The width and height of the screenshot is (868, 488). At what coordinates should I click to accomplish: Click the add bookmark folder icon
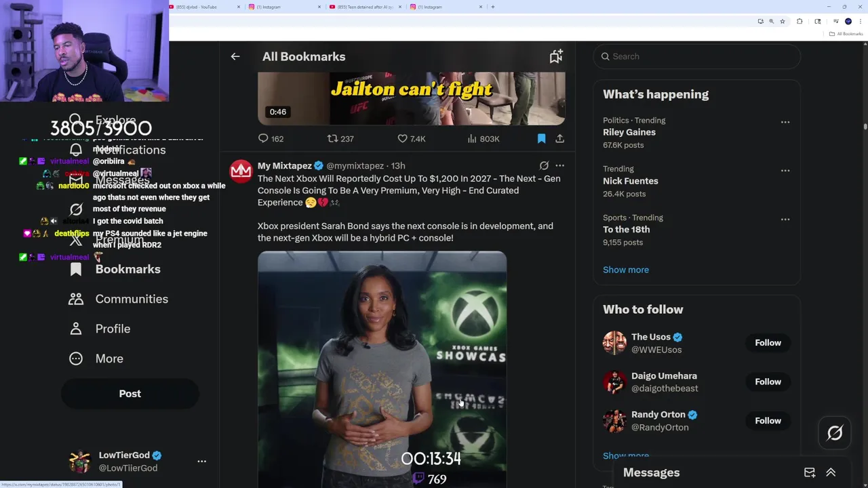point(556,56)
